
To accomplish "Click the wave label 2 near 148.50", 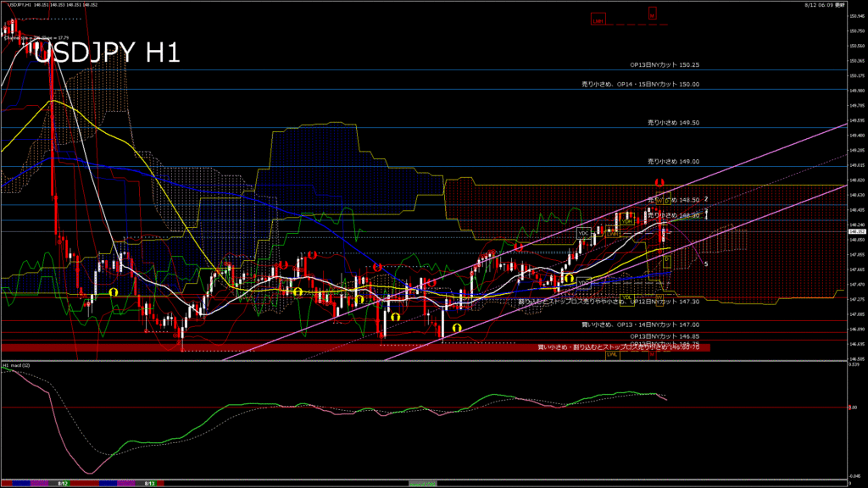I will tap(706, 199).
